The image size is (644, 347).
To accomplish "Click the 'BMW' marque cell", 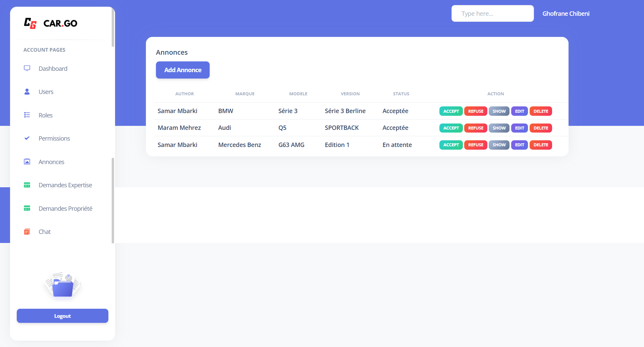I will coord(226,111).
